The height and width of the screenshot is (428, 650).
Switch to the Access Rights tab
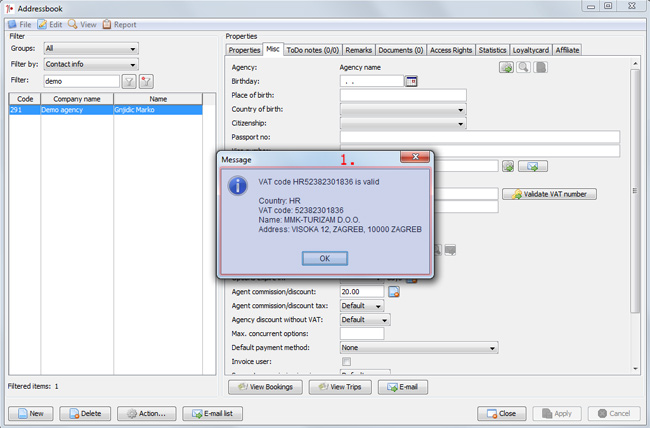coord(451,50)
